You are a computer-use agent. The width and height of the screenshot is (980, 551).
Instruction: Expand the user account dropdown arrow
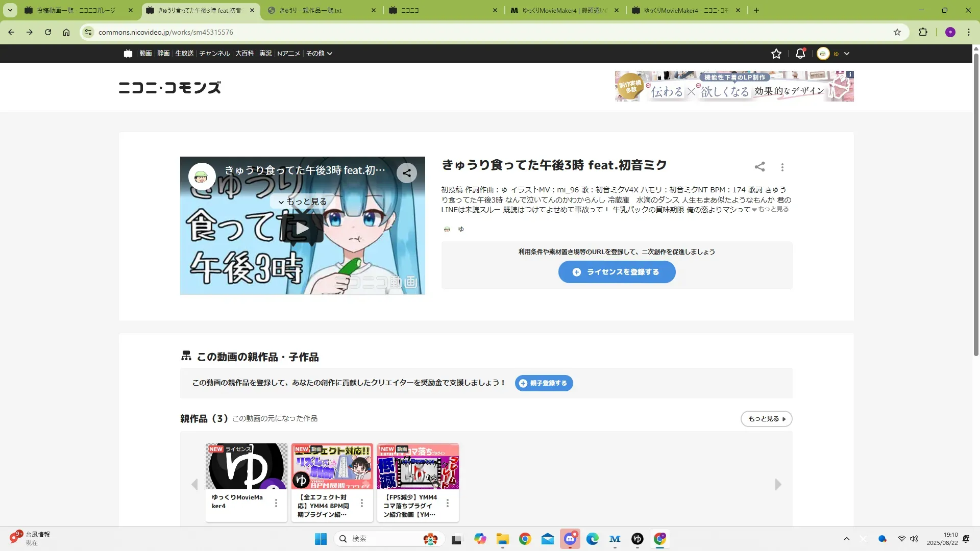tap(847, 54)
